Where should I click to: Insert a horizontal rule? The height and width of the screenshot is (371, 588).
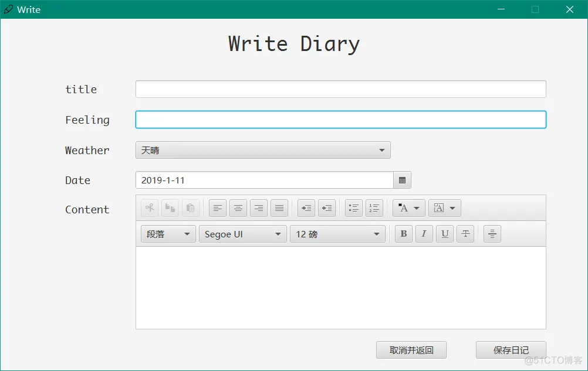tap(492, 234)
